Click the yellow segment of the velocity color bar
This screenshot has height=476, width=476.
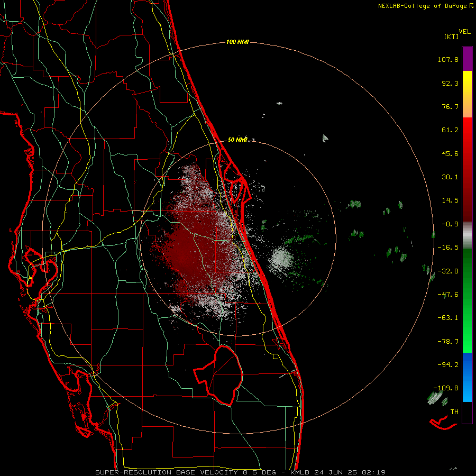[467, 86]
